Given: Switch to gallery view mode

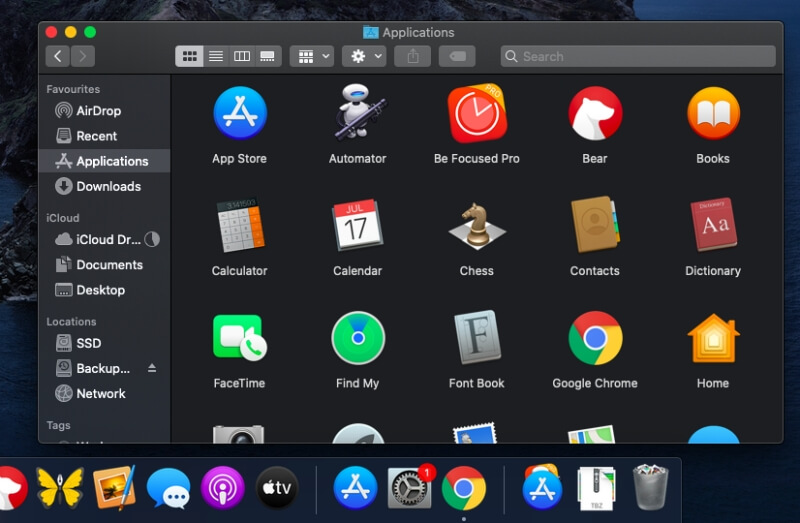Looking at the screenshot, I should point(267,56).
